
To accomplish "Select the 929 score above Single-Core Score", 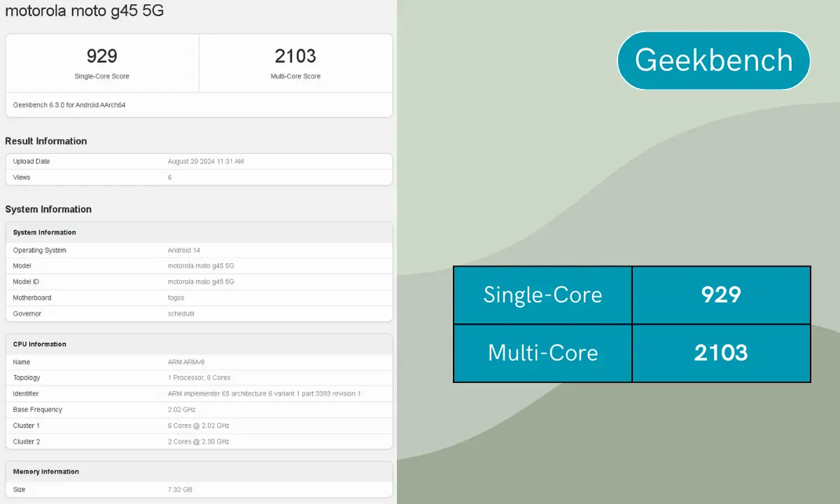I will 102,56.
